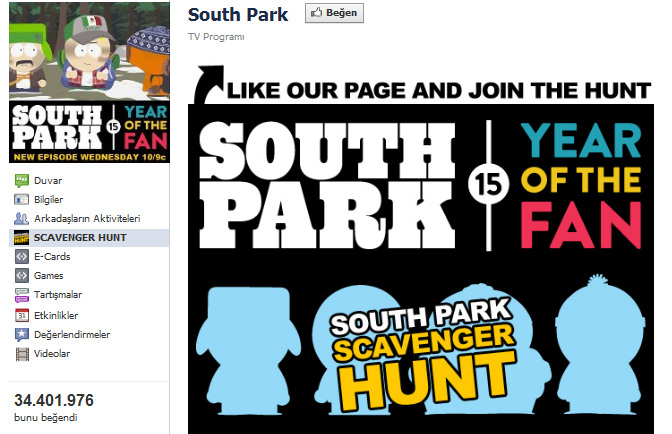Click the Etkinlikler calendar icon

point(21,316)
